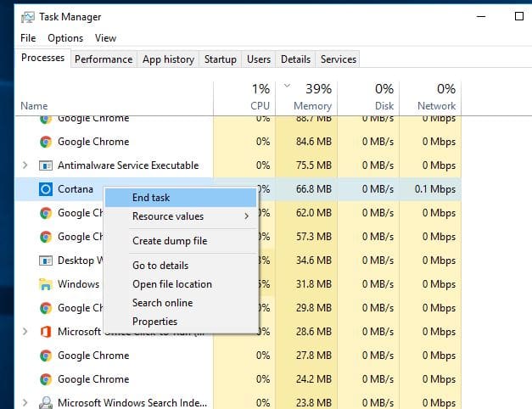Expand the Microsoft Office Click-to-Run group
This screenshot has height=409, width=532.
pos(25,332)
